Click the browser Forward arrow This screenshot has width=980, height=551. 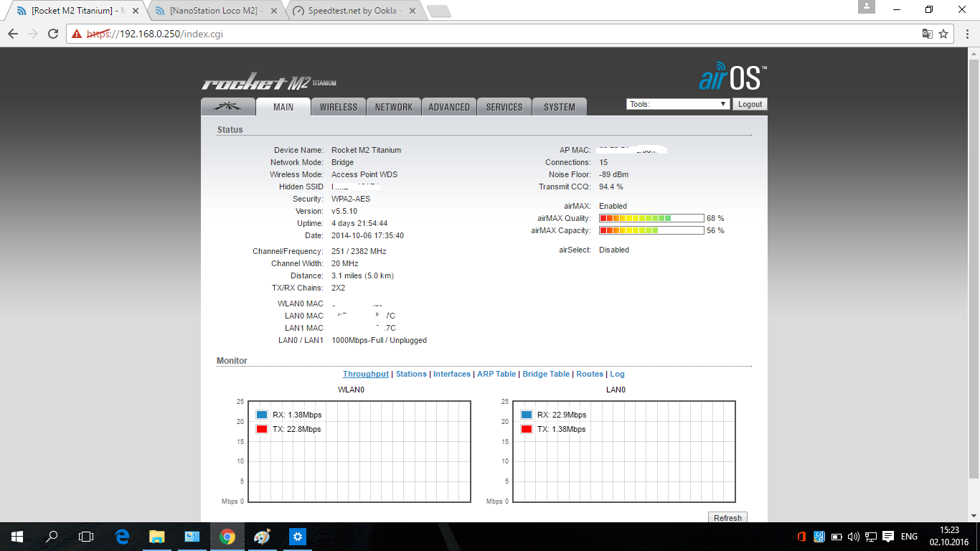coord(32,34)
